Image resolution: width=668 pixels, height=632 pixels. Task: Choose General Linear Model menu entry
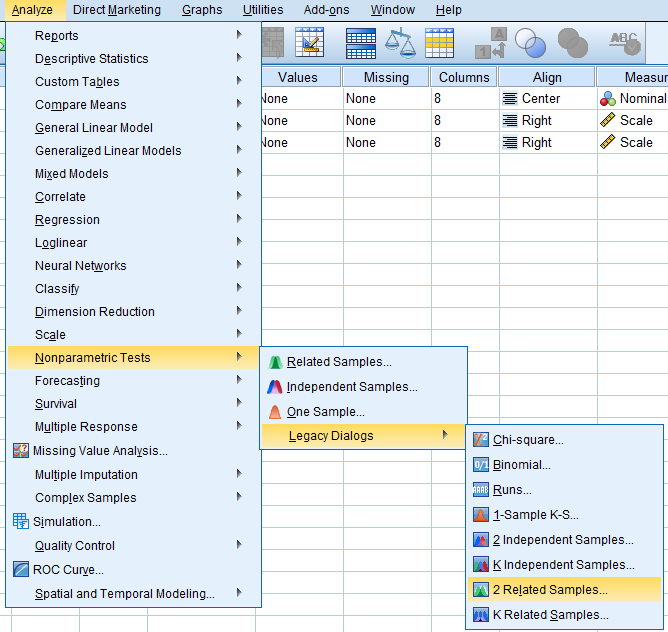134,127
